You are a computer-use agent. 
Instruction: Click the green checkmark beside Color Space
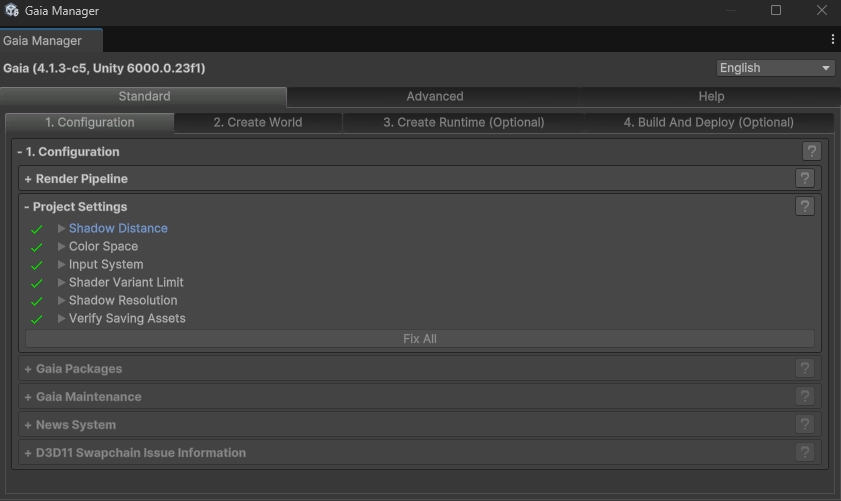36,247
